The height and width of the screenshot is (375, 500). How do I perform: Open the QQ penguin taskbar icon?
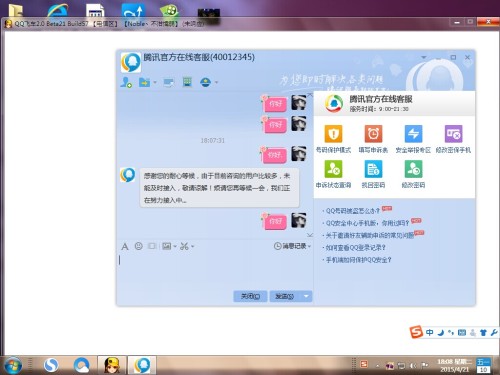click(x=142, y=365)
